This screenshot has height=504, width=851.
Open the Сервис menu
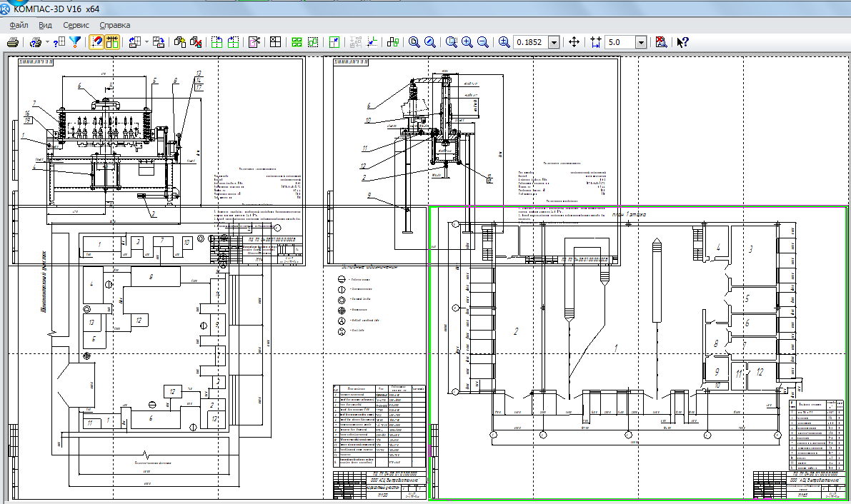click(x=76, y=25)
